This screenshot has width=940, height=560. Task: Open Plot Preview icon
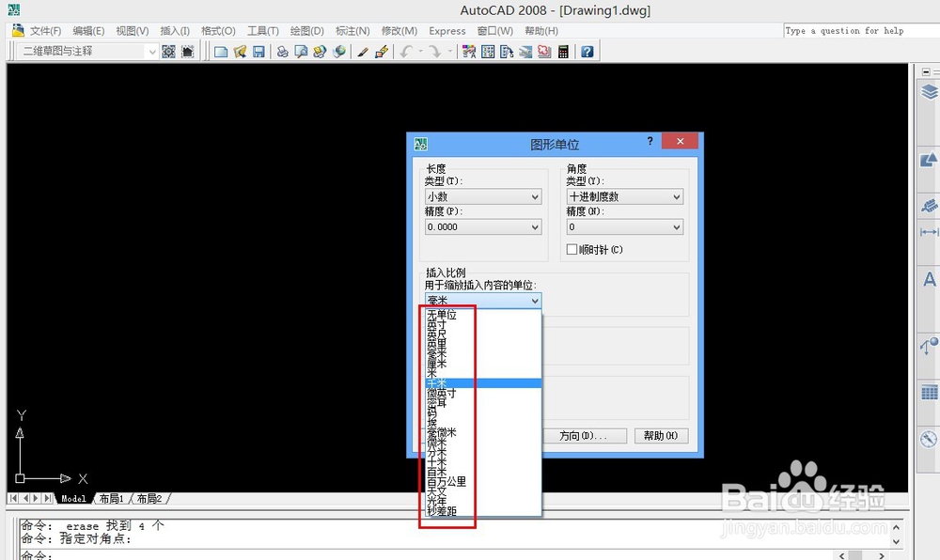(301, 52)
